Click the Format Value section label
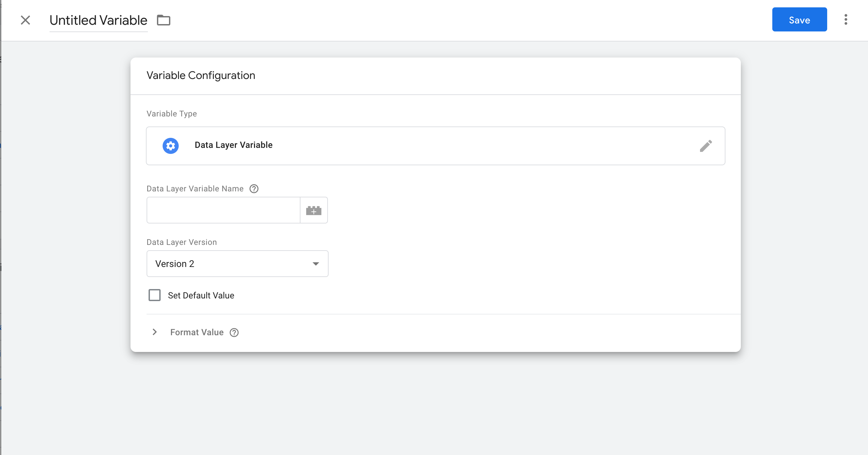Image resolution: width=868 pixels, height=455 pixels. [197, 333]
